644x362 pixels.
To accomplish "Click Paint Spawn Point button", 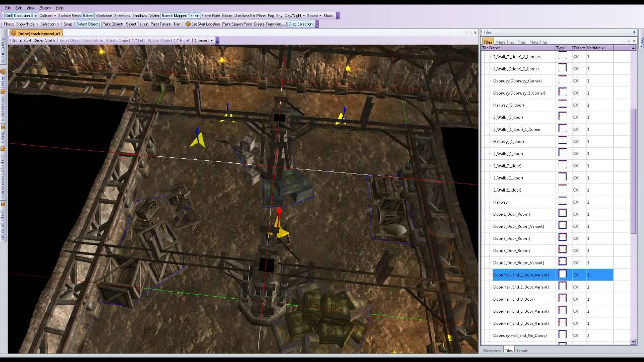I will [x=237, y=24].
